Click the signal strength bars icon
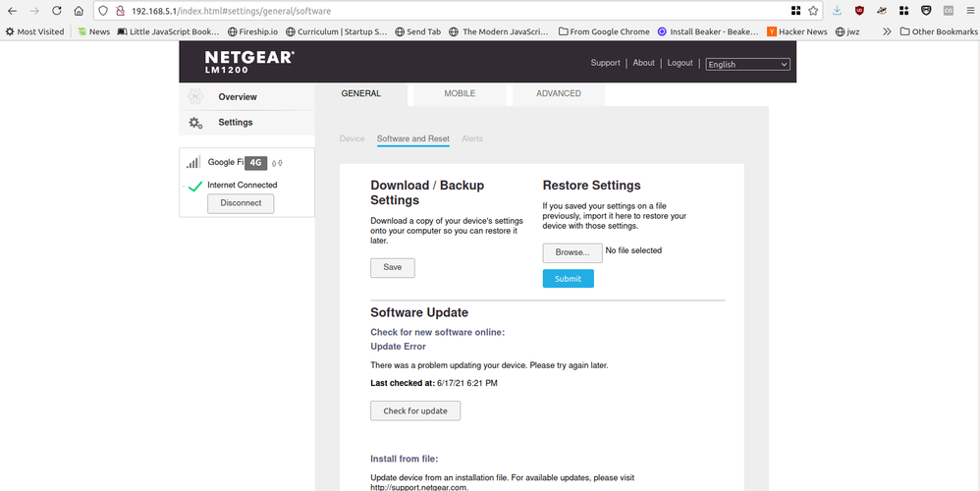980x491 pixels. click(193, 163)
